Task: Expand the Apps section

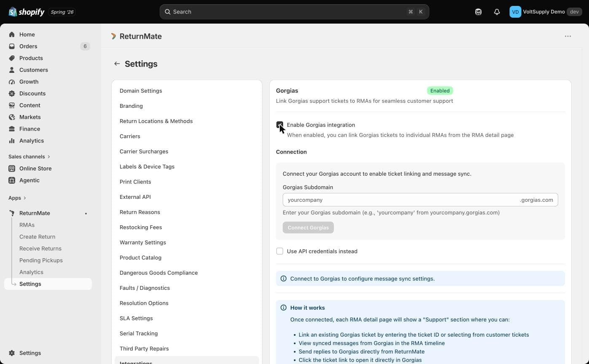Action: coord(17,198)
